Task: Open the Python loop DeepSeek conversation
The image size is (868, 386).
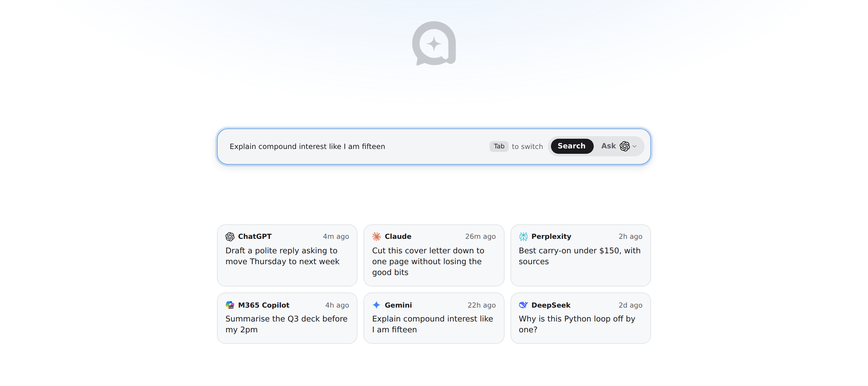Action: [x=580, y=318]
